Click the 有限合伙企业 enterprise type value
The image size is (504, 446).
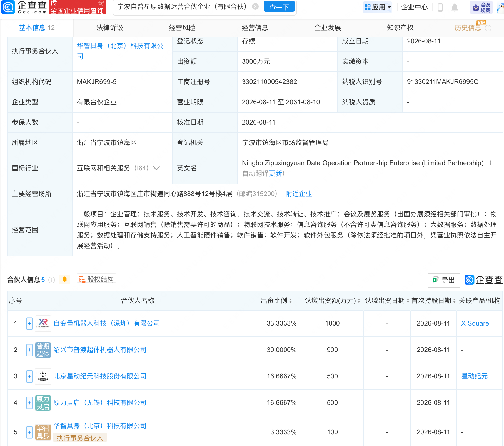(x=97, y=102)
